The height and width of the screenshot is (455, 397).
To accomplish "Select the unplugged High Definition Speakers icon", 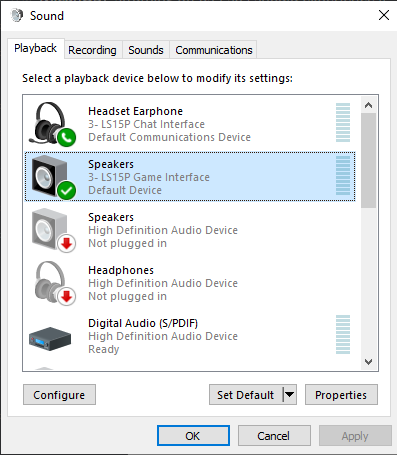I will coord(53,230).
